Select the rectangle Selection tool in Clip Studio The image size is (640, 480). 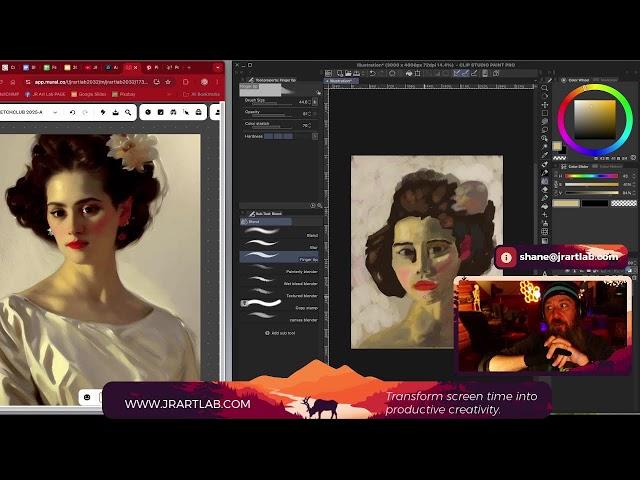[544, 113]
